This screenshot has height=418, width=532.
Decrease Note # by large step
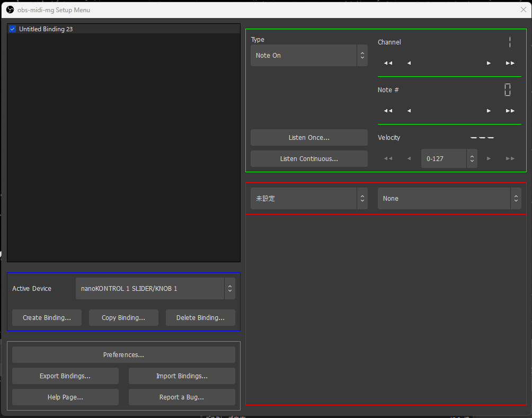point(388,111)
